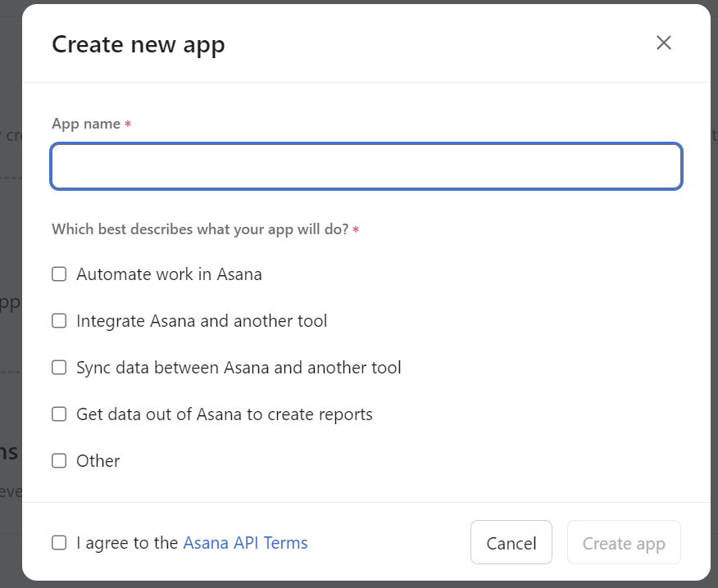
Task: Click the Create new app dialog heading
Action: pyautogui.click(x=138, y=44)
